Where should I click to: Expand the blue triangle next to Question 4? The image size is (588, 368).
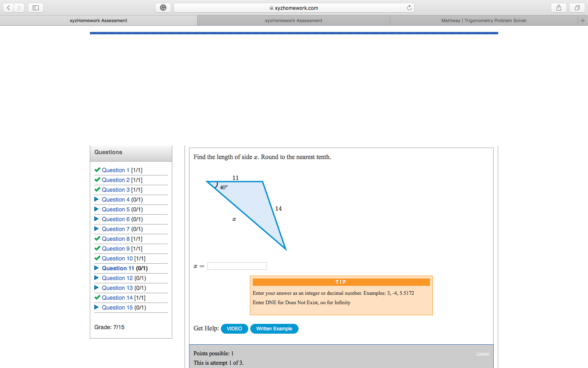[96, 199]
